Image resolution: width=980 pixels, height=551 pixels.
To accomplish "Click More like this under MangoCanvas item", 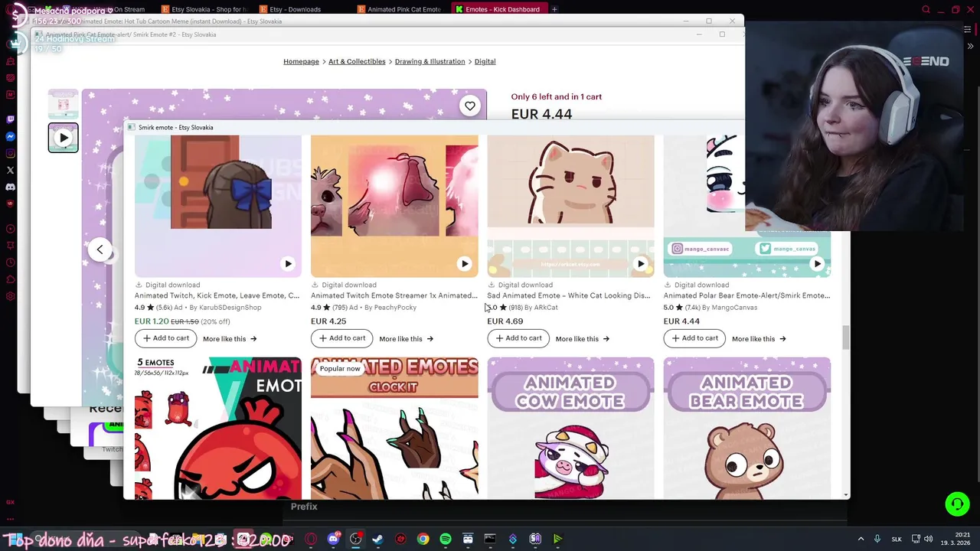I will (x=759, y=339).
